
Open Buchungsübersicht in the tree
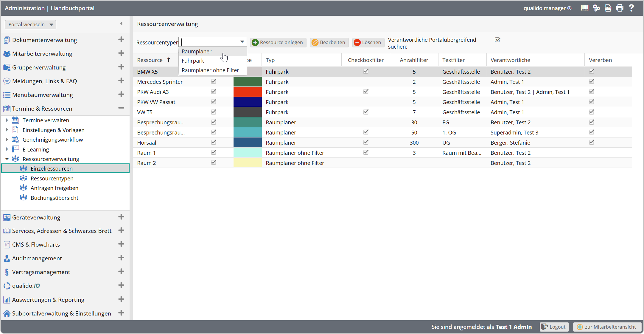54,198
